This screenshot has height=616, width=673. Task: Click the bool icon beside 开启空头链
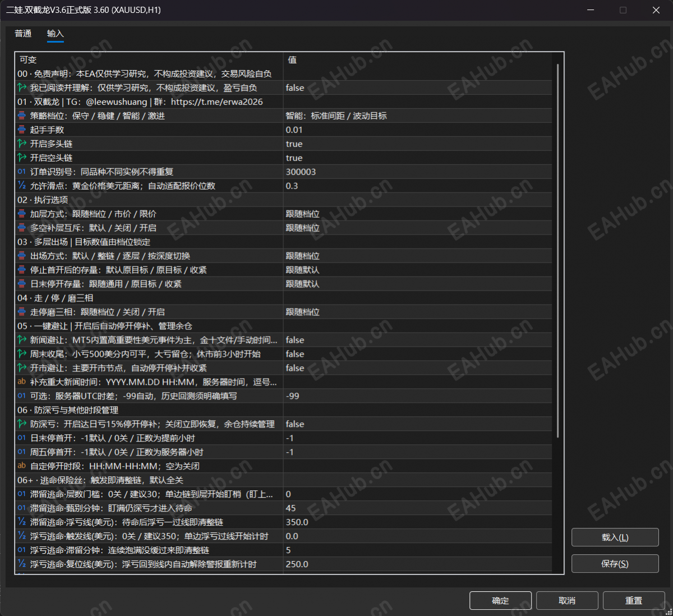click(22, 158)
